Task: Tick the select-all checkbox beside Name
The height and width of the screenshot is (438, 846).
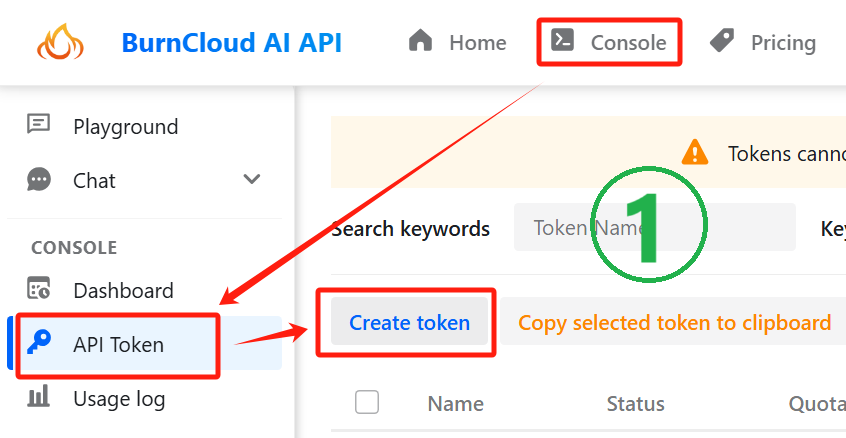Action: (x=367, y=402)
